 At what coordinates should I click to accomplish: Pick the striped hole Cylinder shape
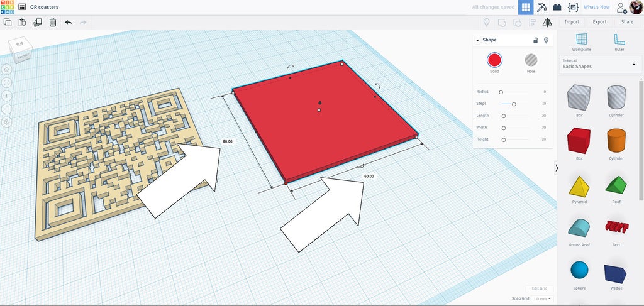[x=616, y=97]
